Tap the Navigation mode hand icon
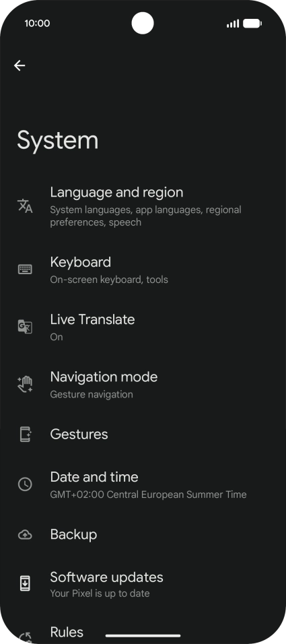The image size is (286, 644). [x=25, y=384]
